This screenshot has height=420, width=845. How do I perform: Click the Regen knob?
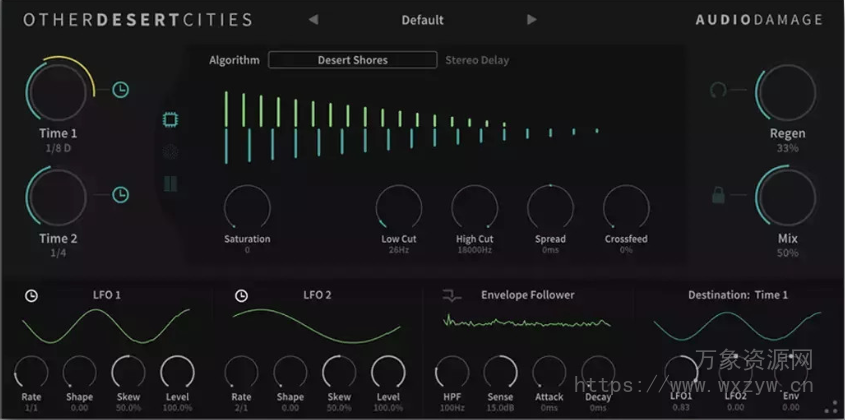pyautogui.click(x=787, y=93)
